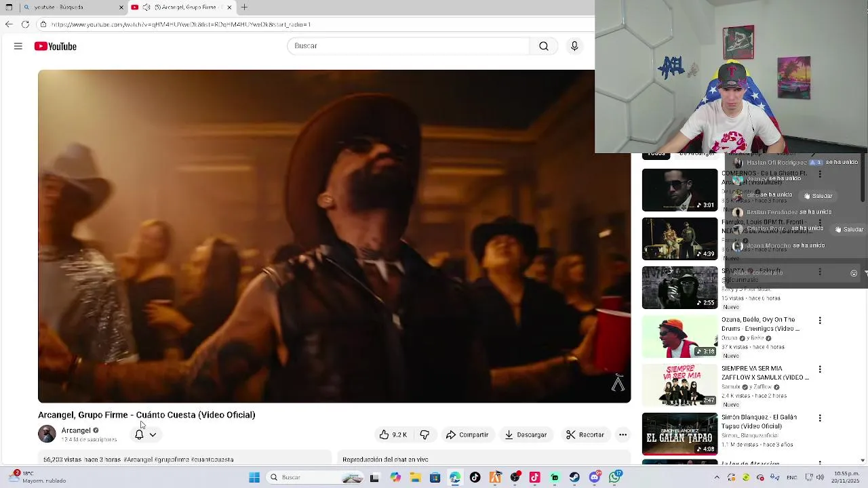This screenshot has width=868, height=488.
Task: Go back with browser back arrow
Action: pyautogui.click(x=8, y=24)
